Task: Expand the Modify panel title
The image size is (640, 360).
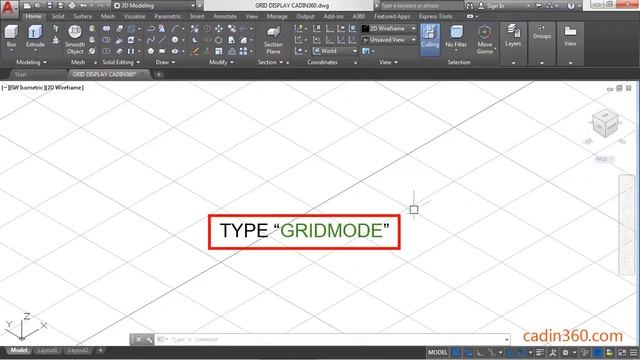Action: pos(221,62)
